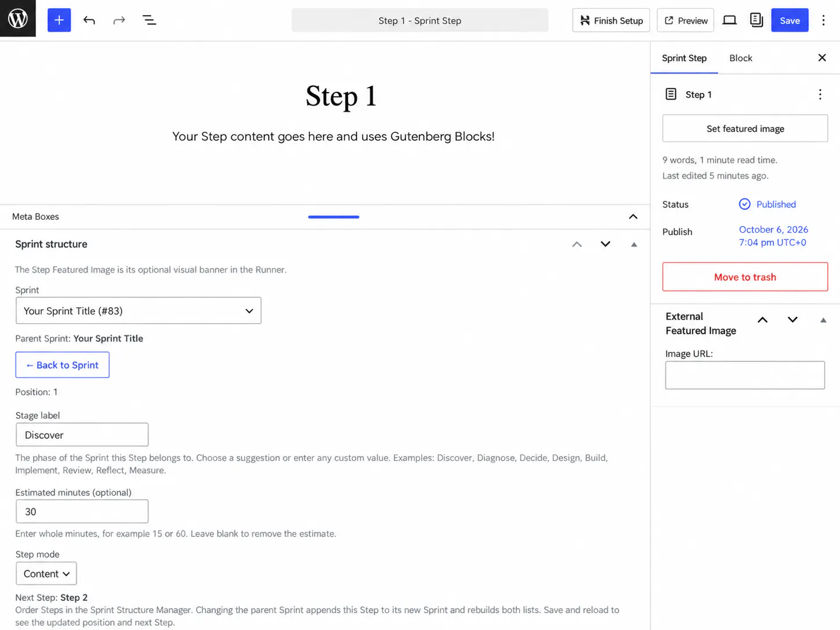Viewport: 840px width, 630px height.
Task: Click the WordPress logo to view posts
Action: [18, 19]
